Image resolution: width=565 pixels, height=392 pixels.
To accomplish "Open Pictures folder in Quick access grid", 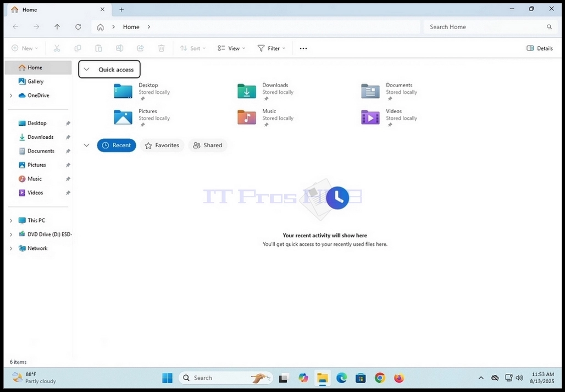I will coord(142,117).
